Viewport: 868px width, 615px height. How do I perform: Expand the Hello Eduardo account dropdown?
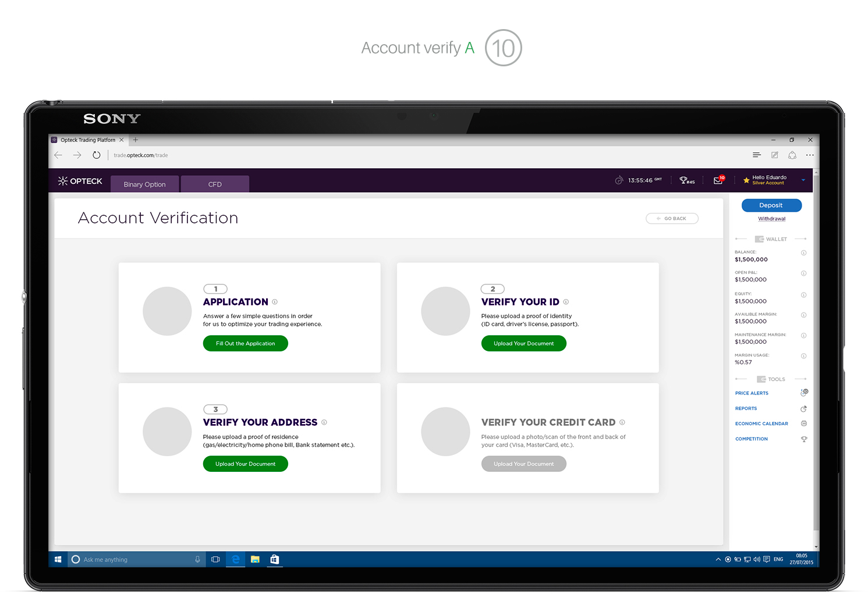tap(803, 180)
